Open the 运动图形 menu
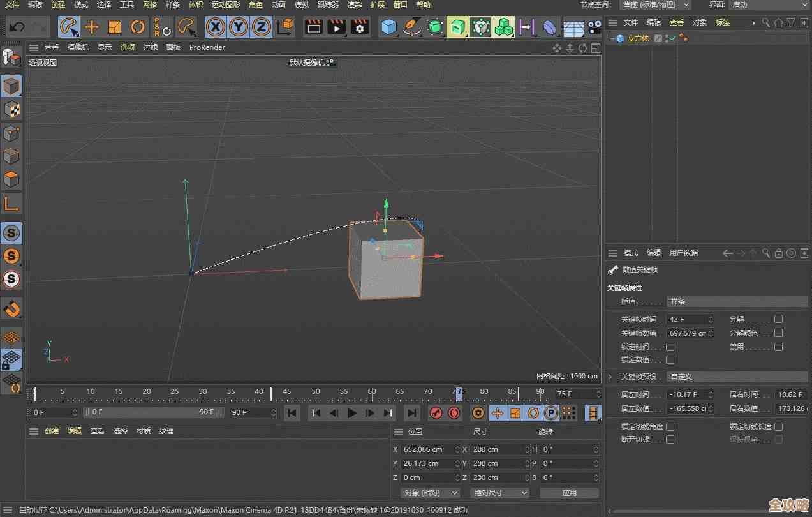This screenshot has width=812, height=517. point(226,4)
